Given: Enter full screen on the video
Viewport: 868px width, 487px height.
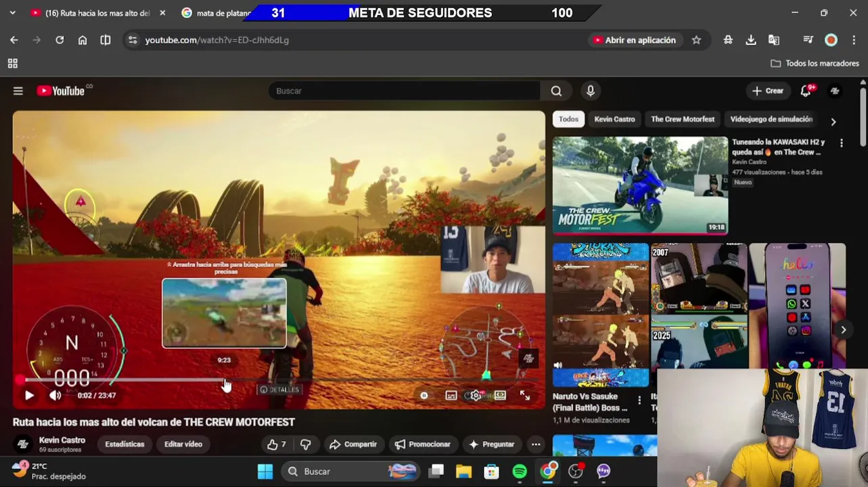Looking at the screenshot, I should [x=525, y=396].
